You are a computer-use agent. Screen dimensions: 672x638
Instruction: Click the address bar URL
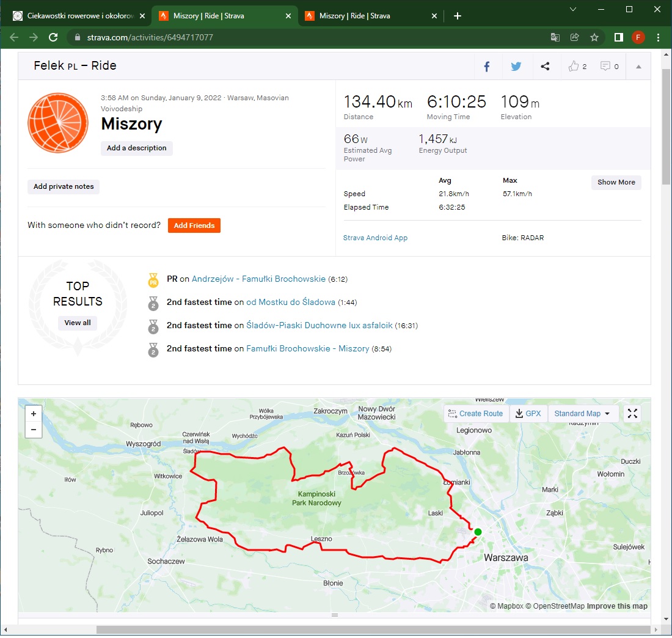point(150,37)
